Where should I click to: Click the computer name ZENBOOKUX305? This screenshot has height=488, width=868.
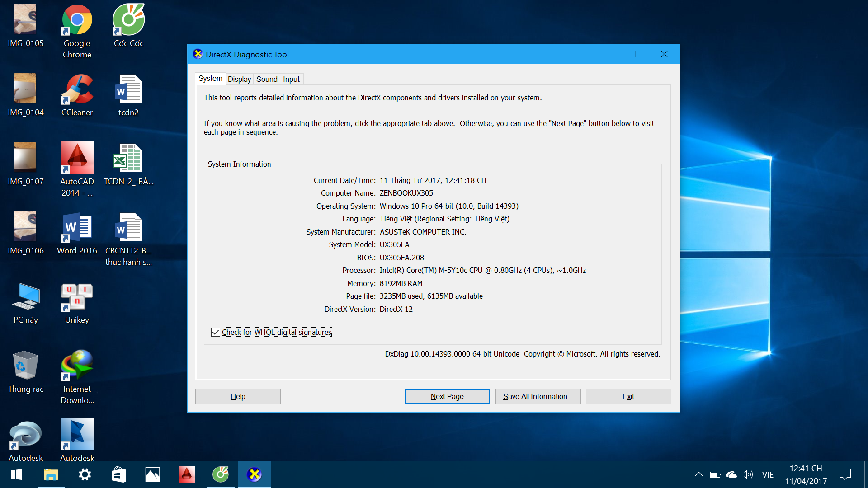point(406,193)
